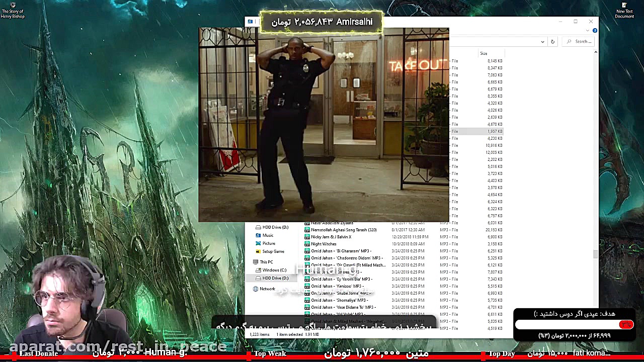Select Omid Jahan 'Bi Ghararam' MP3 file name
The width and height of the screenshot is (644, 362).
[341, 251]
